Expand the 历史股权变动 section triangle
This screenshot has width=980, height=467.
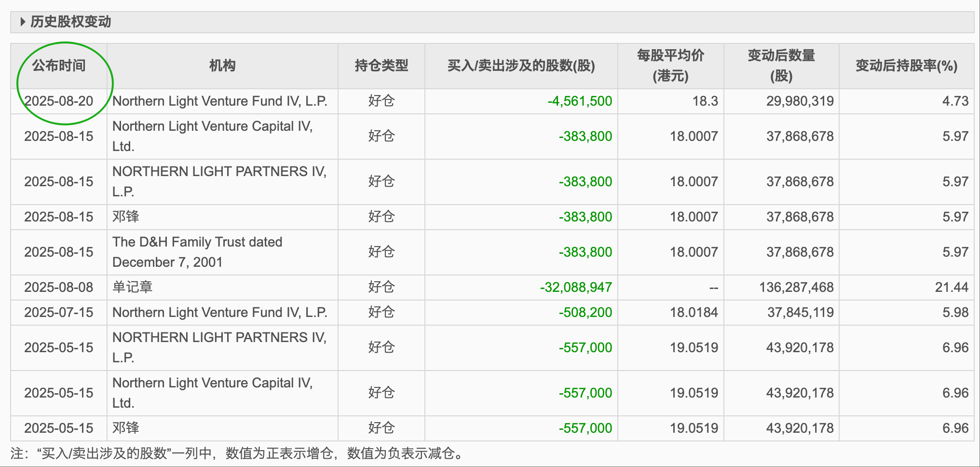[22, 22]
